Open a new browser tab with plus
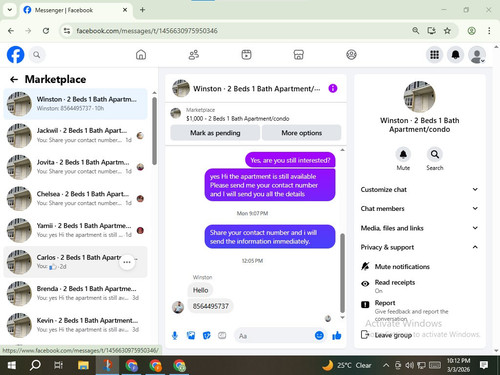500x375 pixels. pos(142,10)
